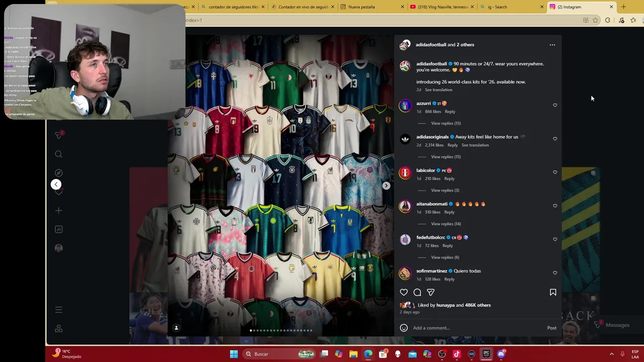Open Explore compass in left sidebar
This screenshot has height=362, width=644.
coord(58,173)
